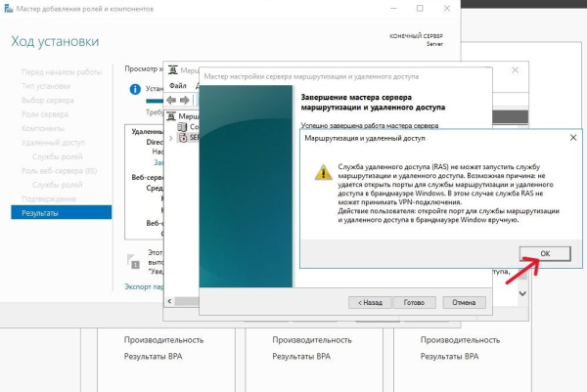The image size is (587, 392).
Task: Select Перед началом работы step
Action: [62, 71]
